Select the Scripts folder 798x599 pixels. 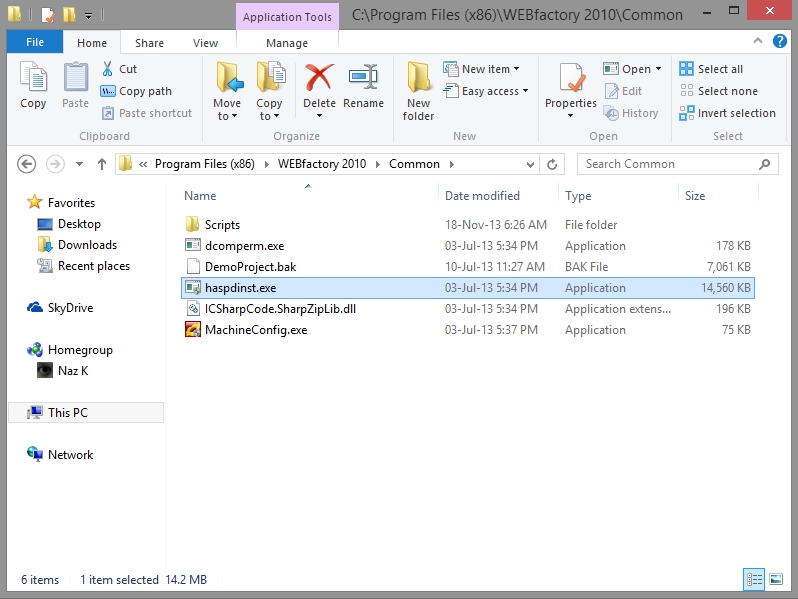click(468, 224)
